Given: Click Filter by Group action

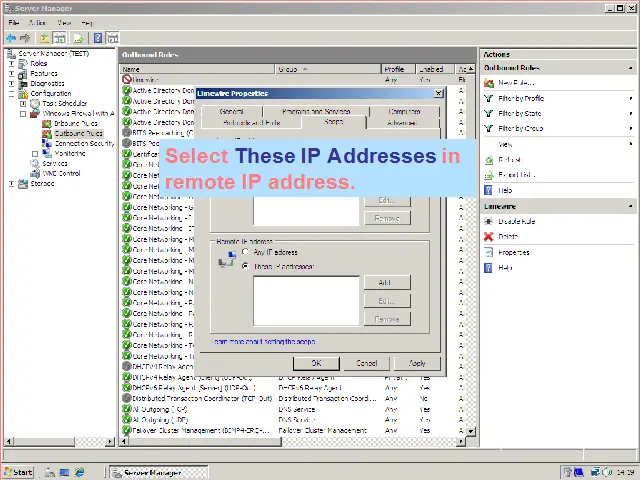Looking at the screenshot, I should (520, 129).
